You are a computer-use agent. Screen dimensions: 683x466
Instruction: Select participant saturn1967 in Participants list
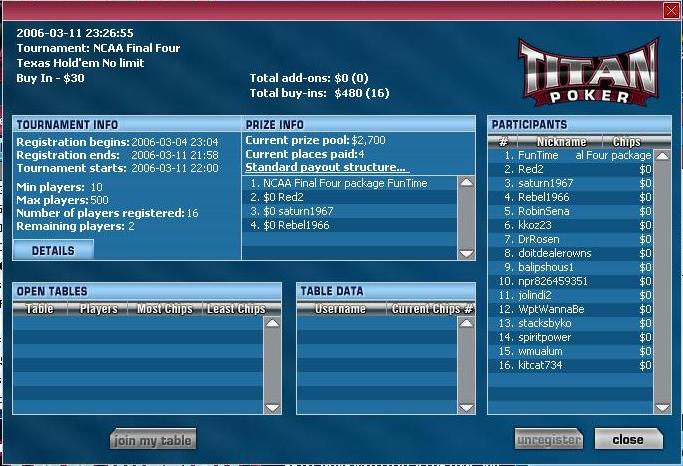click(571, 183)
